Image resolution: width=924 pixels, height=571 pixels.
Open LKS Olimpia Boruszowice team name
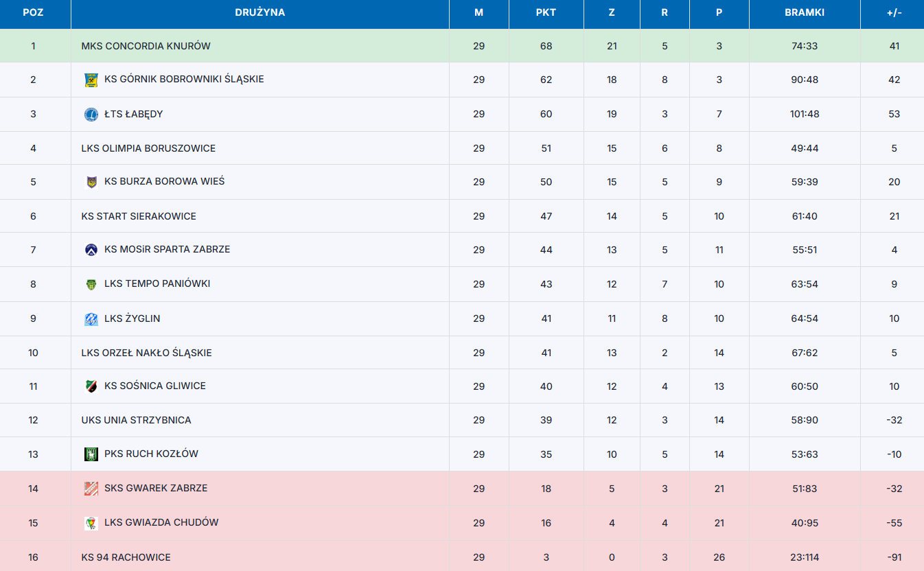(148, 148)
